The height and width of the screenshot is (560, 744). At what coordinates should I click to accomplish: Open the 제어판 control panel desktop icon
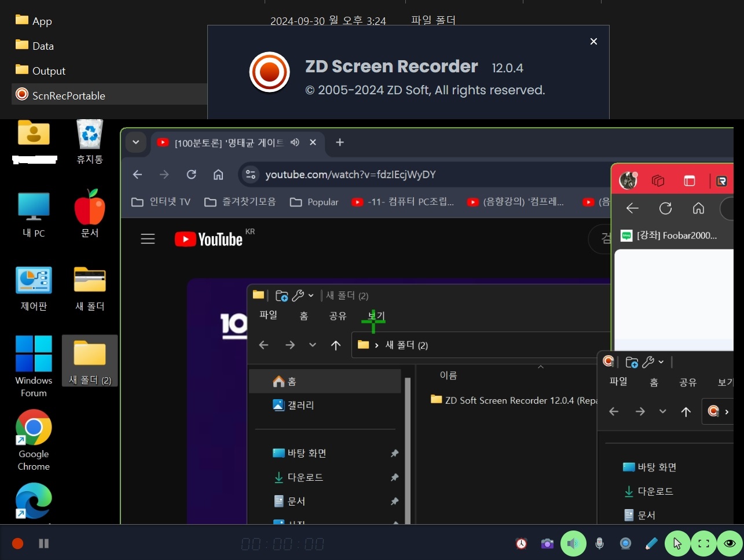coord(34,289)
